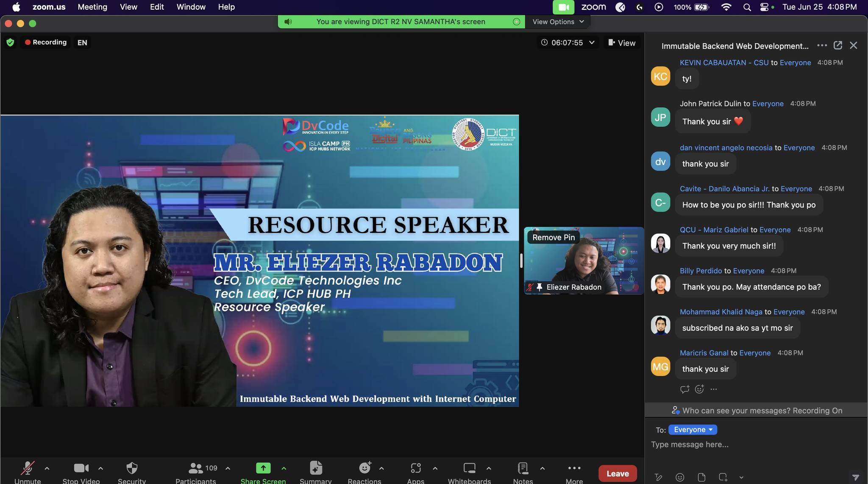868x484 pixels.
Task: Open more actions for Maricris Ganal's message
Action: point(714,389)
